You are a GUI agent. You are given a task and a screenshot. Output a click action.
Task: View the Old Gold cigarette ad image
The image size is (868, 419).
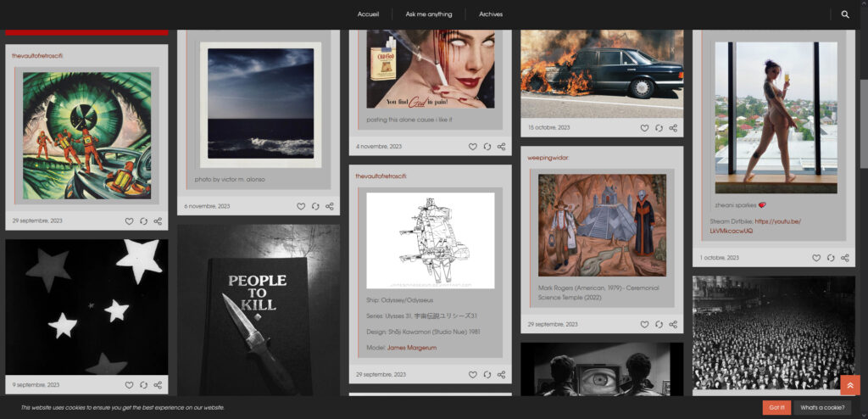pos(430,69)
